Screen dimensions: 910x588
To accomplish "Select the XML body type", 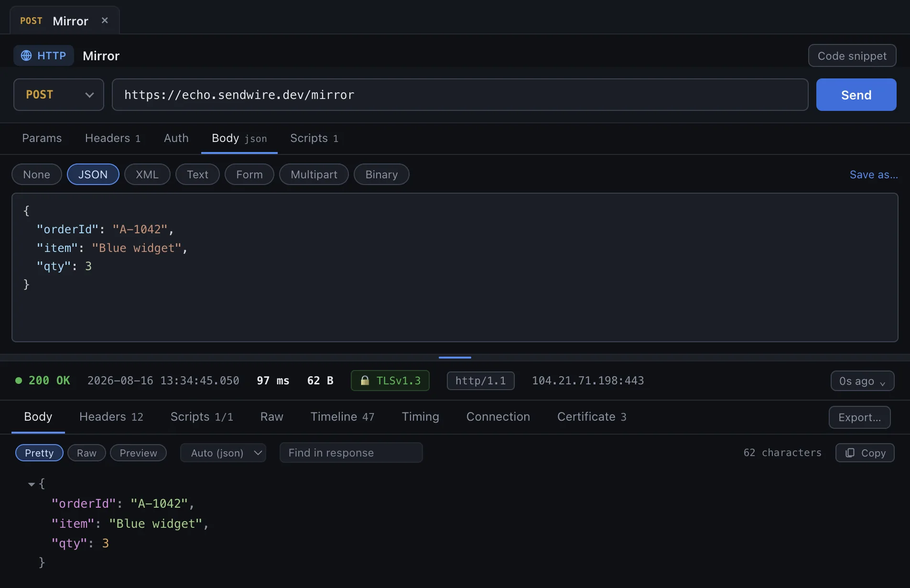I will 147,174.
